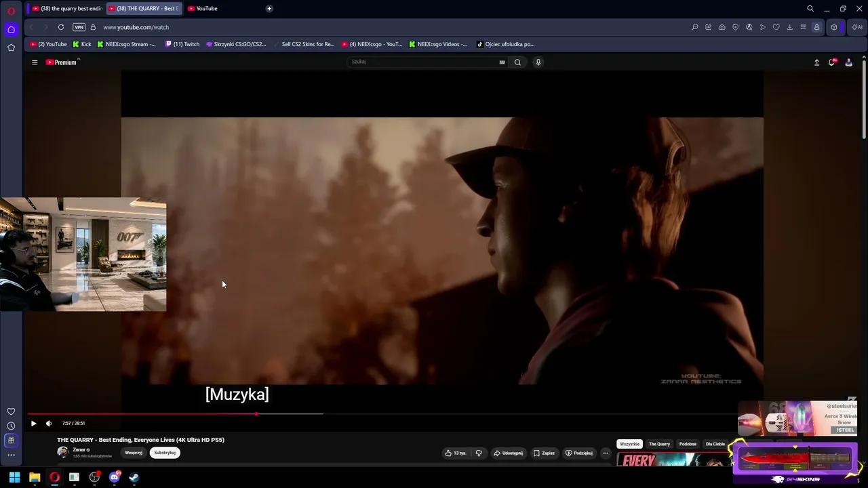
Task: Open File Explorer from taskbar
Action: [35, 477]
